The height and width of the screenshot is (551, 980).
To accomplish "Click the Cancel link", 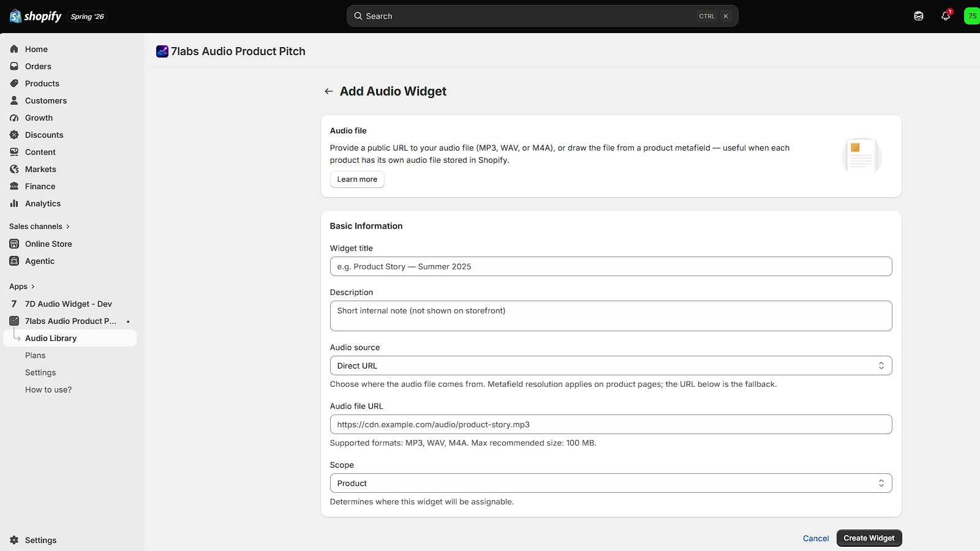I will 816,538.
